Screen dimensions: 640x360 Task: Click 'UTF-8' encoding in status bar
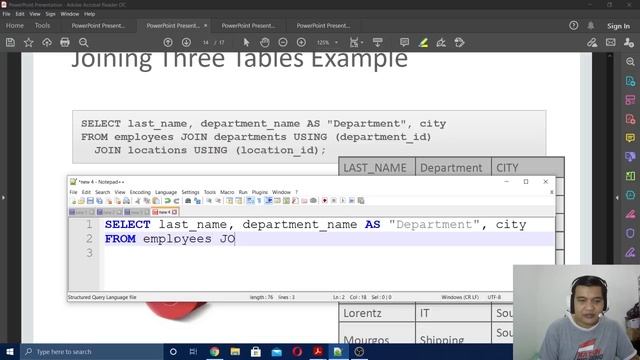(x=494, y=297)
